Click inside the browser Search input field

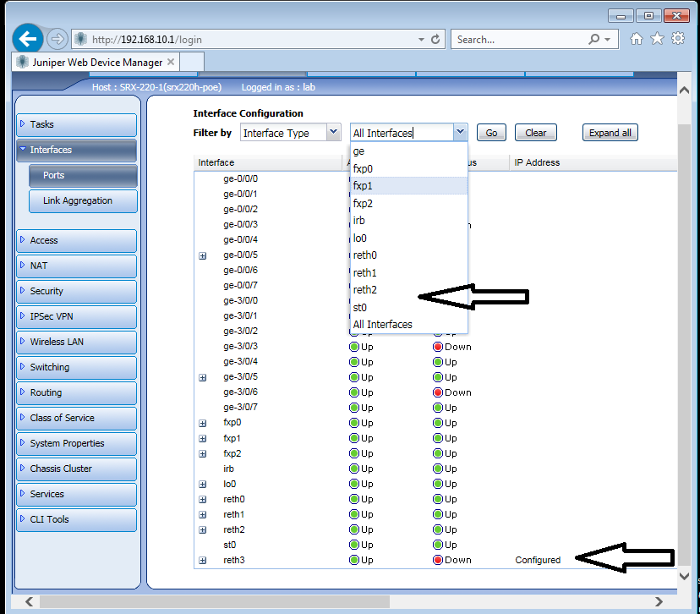click(x=520, y=39)
